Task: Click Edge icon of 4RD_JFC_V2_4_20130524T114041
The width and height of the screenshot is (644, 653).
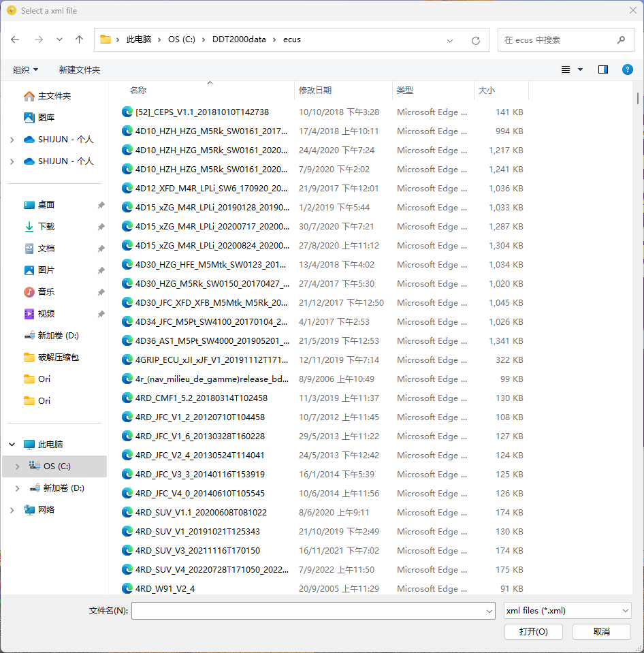Action: 127,455
